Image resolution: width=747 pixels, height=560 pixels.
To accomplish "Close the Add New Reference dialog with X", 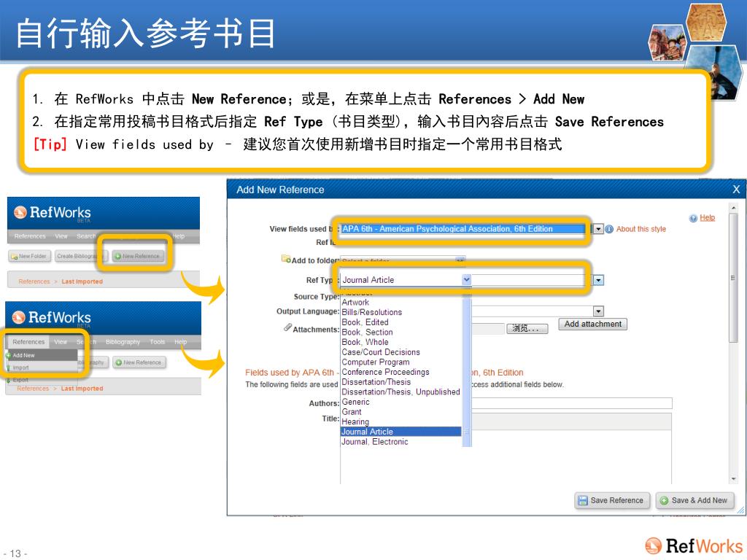I will (x=736, y=190).
